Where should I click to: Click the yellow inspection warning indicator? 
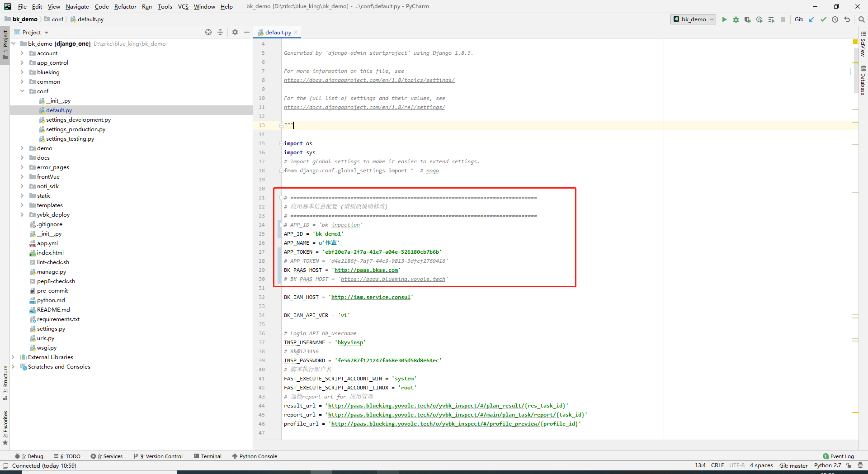tap(855, 42)
